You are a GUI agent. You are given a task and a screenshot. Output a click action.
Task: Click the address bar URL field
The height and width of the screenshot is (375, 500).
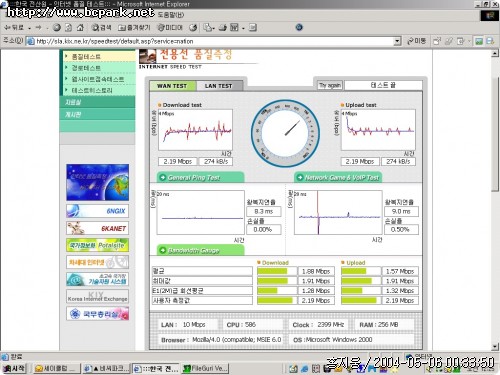213,41
